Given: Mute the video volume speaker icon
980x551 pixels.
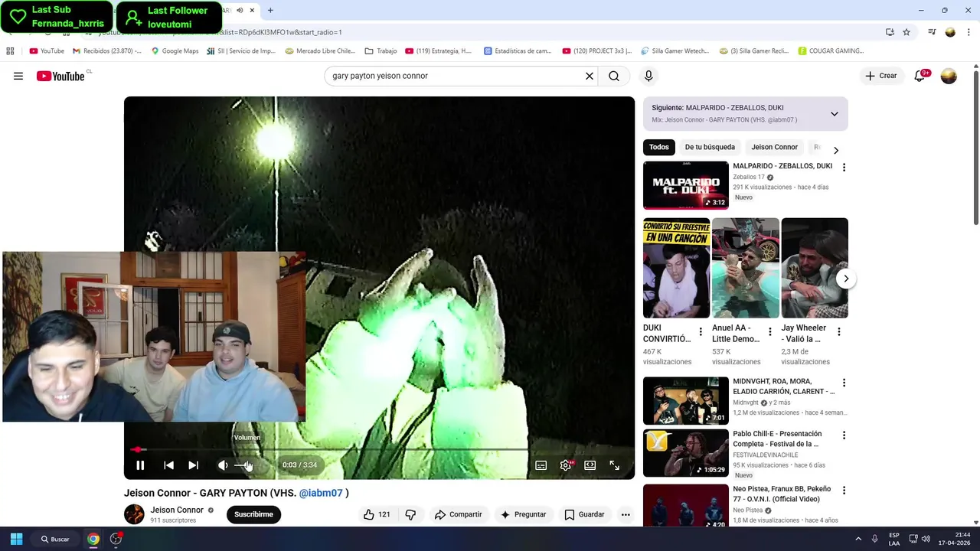Looking at the screenshot, I should point(223,465).
